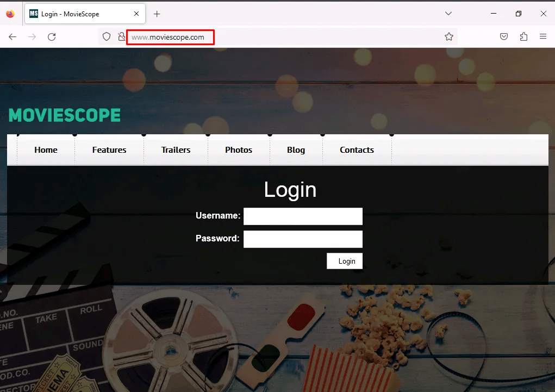Go to the Features menu item
Image resolution: width=555 pixels, height=392 pixels.
click(109, 150)
